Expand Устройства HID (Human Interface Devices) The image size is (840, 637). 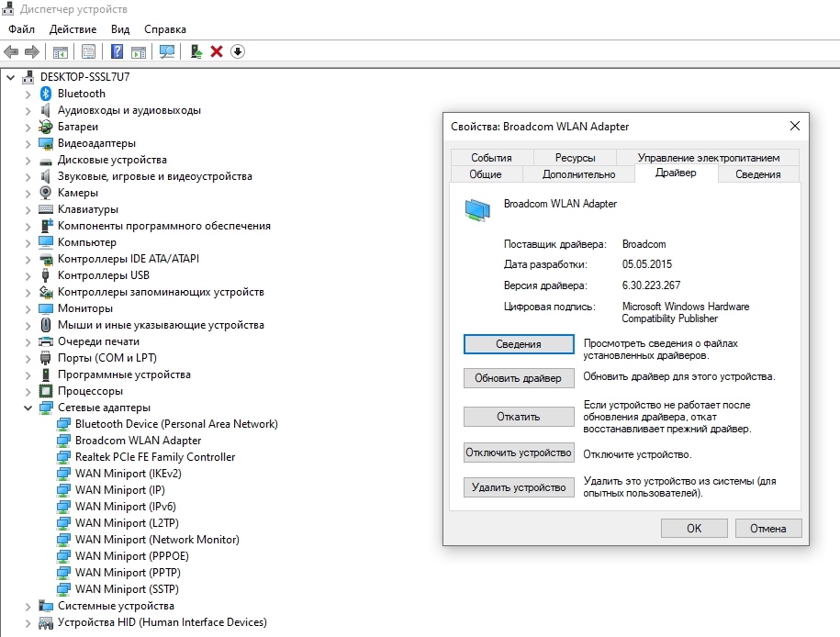pos(28,623)
